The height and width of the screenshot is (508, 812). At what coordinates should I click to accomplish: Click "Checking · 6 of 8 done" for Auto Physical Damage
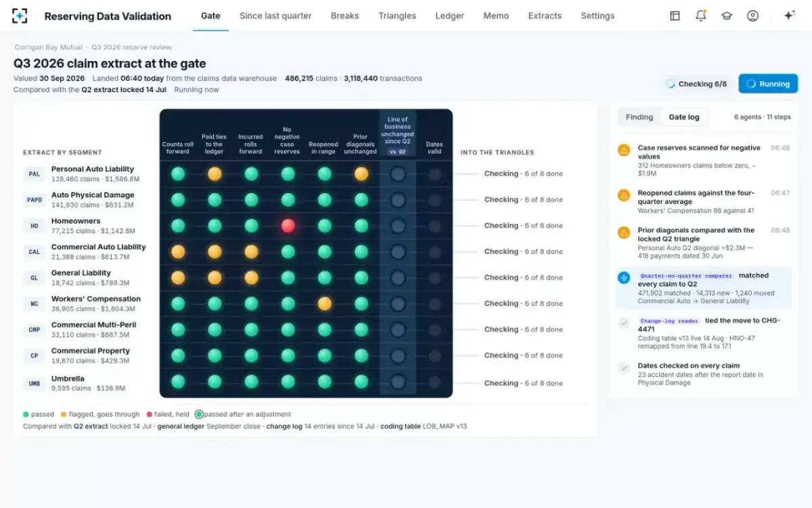tap(523, 200)
